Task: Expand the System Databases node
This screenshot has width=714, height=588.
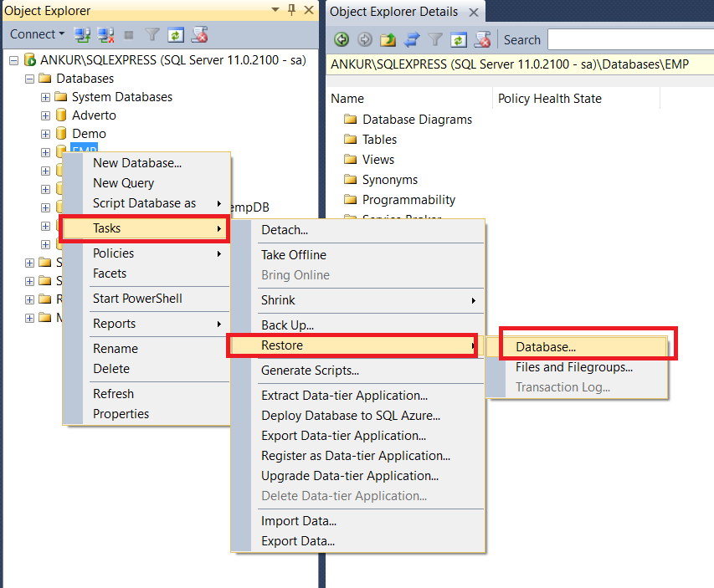Action: (x=45, y=97)
